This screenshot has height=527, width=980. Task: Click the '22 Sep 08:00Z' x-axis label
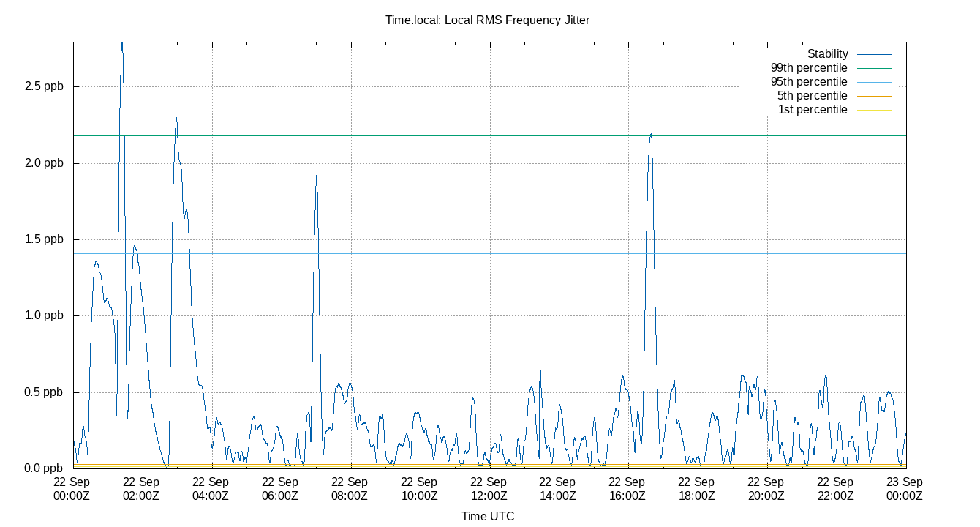pyautogui.click(x=350, y=489)
